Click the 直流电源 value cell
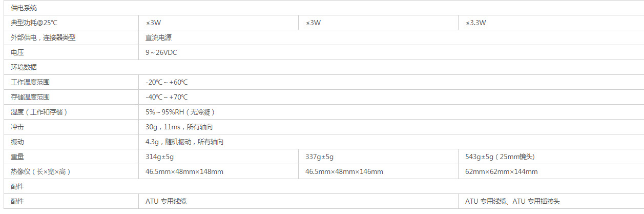 point(391,38)
